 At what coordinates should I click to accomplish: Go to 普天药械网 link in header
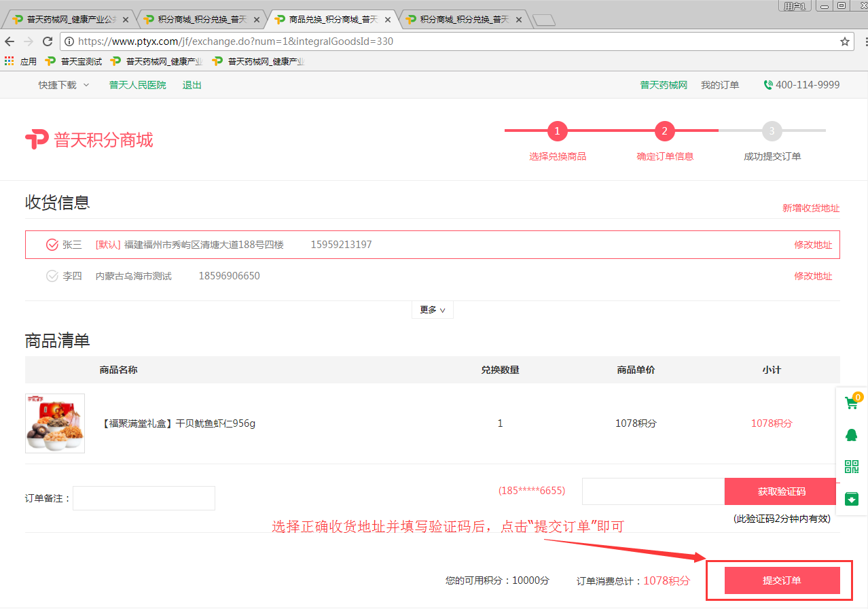[x=664, y=85]
